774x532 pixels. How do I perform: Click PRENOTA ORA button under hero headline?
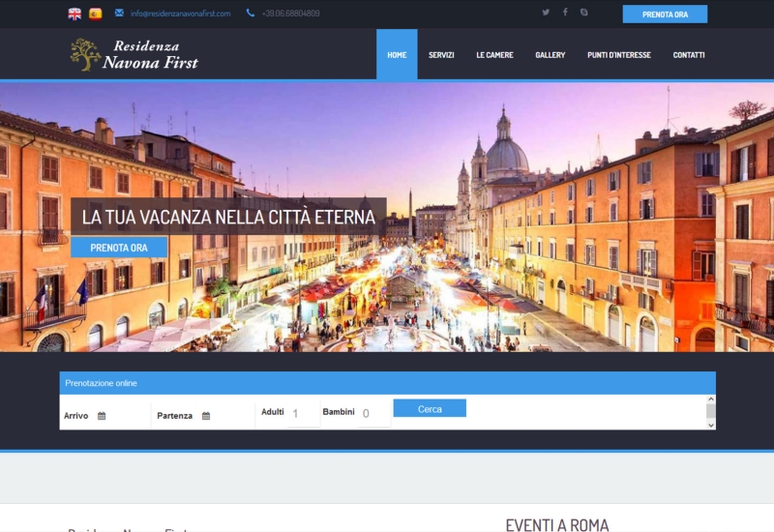pyautogui.click(x=119, y=248)
